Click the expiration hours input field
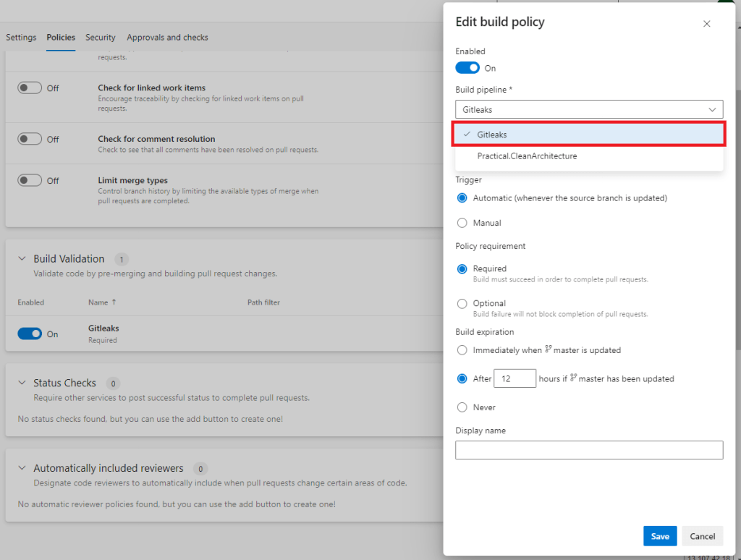Screen dimensions: 741x560 pos(515,378)
